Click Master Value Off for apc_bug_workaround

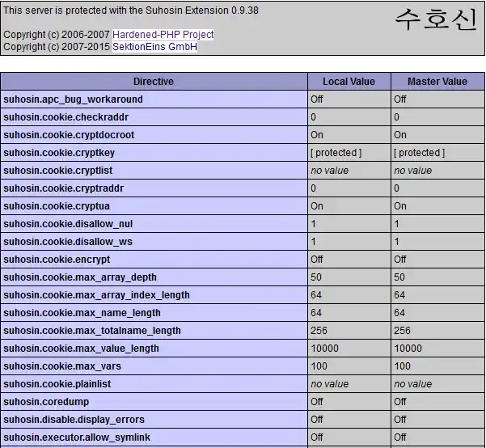point(400,99)
